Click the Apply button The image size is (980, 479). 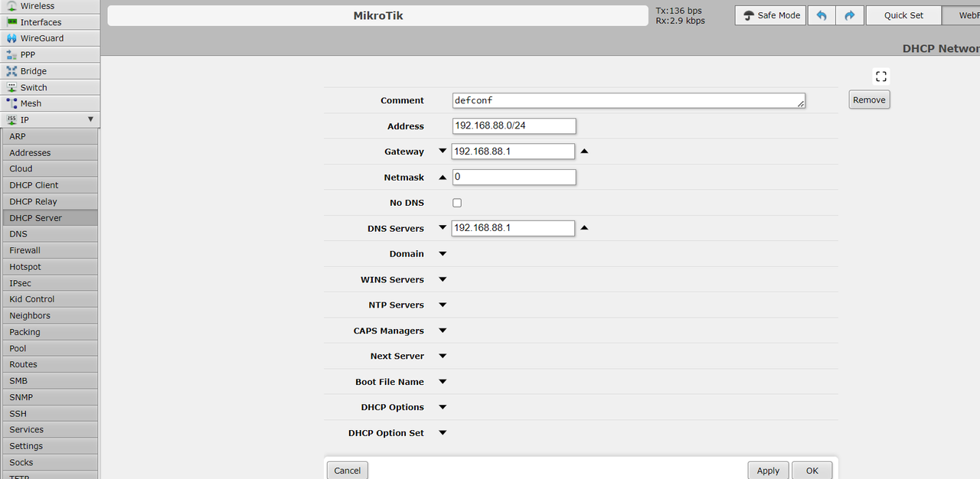click(768, 471)
